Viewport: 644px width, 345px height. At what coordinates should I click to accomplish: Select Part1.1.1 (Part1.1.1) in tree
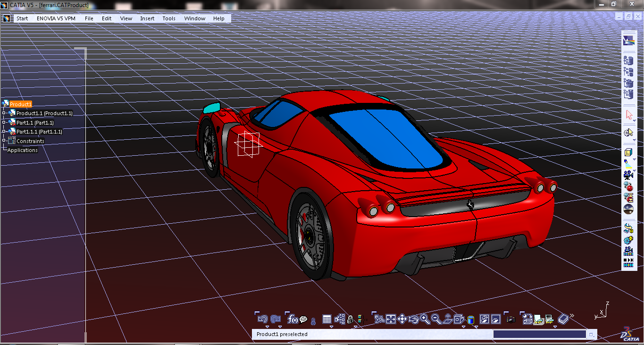(x=39, y=131)
